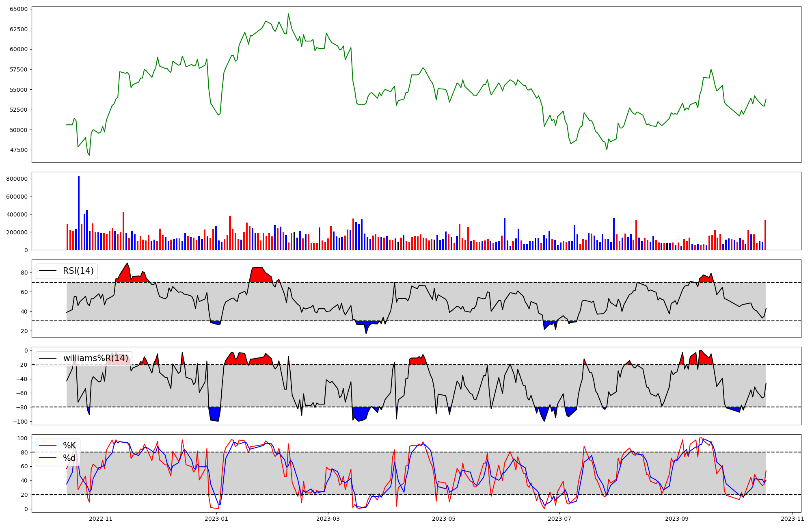Click the red %K legend line sample
The width and height of the screenshot is (812, 528).
[x=48, y=446]
